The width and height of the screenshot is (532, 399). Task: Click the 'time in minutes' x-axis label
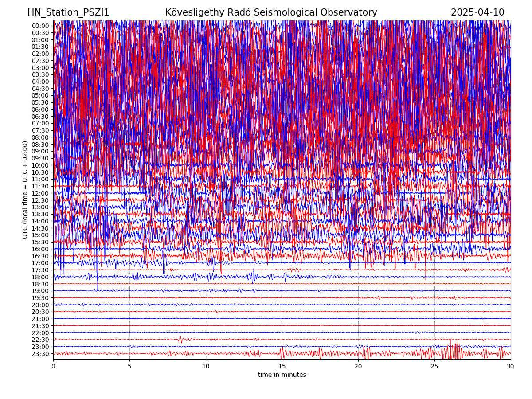[282, 375]
